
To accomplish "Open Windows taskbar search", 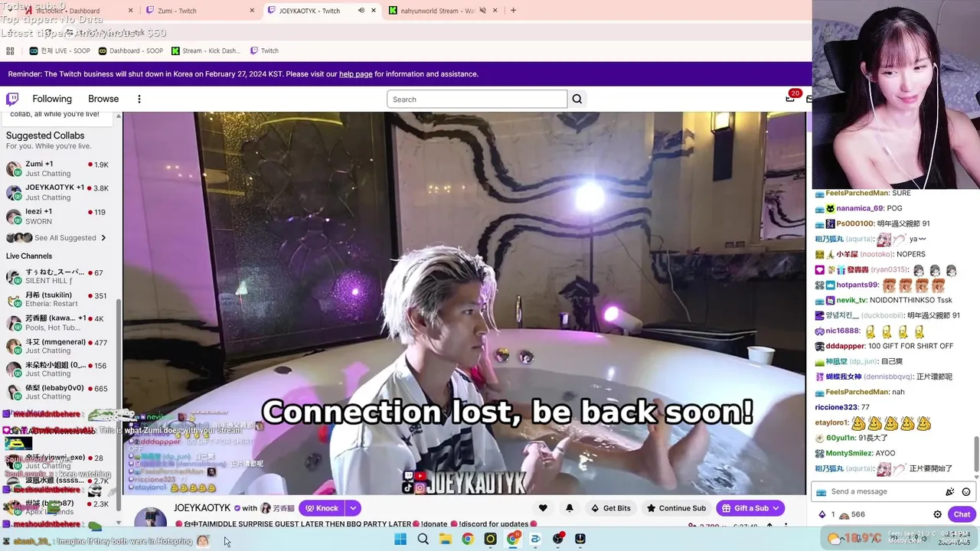I will pyautogui.click(x=423, y=539).
